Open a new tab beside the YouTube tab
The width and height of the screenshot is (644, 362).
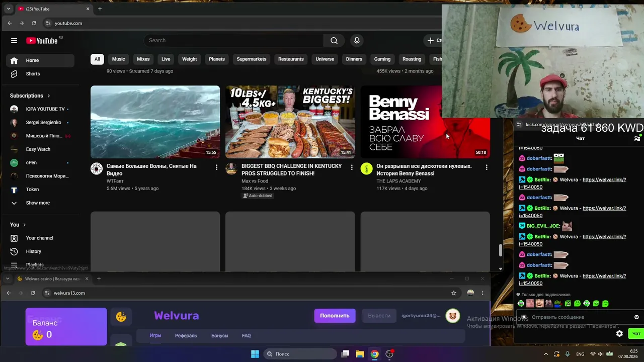pos(100,9)
